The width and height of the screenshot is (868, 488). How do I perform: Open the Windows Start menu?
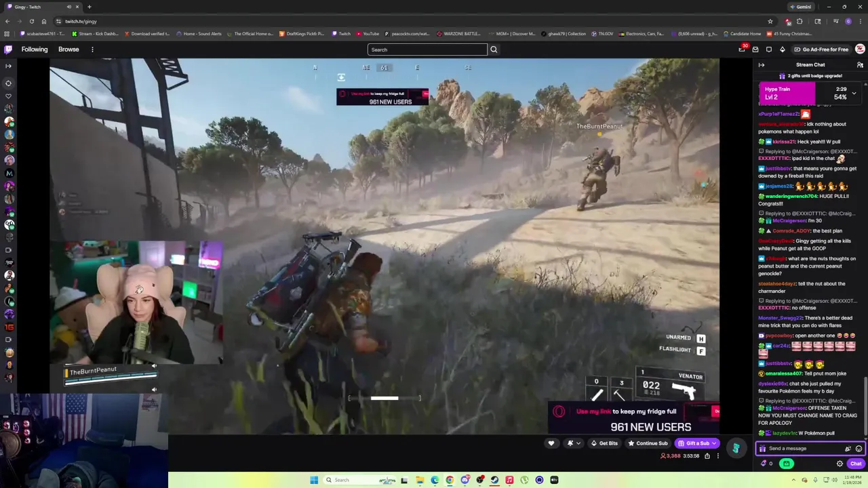[314, 480]
